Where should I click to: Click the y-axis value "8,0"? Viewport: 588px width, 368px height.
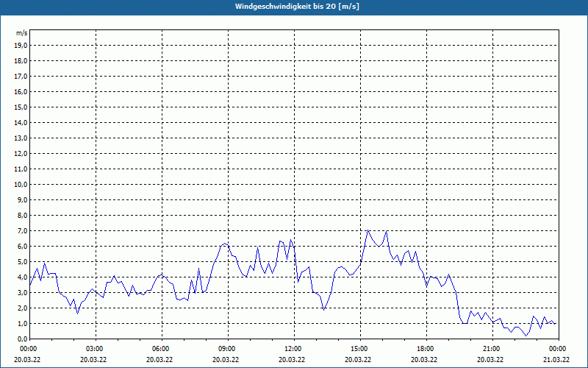pyautogui.click(x=23, y=215)
